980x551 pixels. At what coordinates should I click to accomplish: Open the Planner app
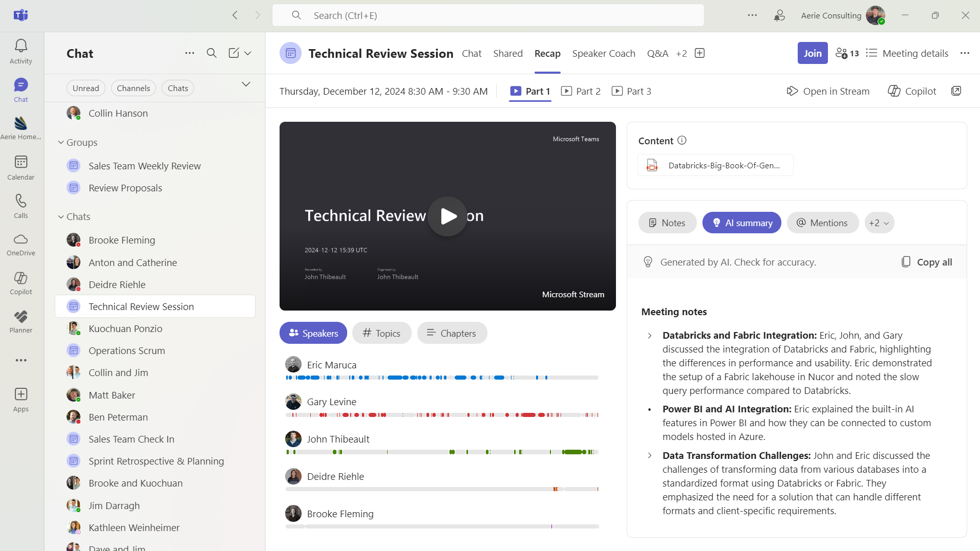point(20,322)
